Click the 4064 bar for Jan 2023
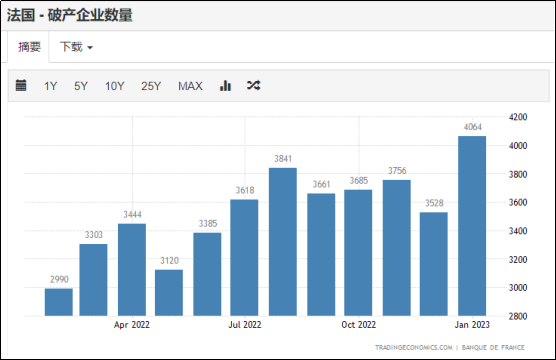The width and height of the screenshot is (556, 360). 472,226
